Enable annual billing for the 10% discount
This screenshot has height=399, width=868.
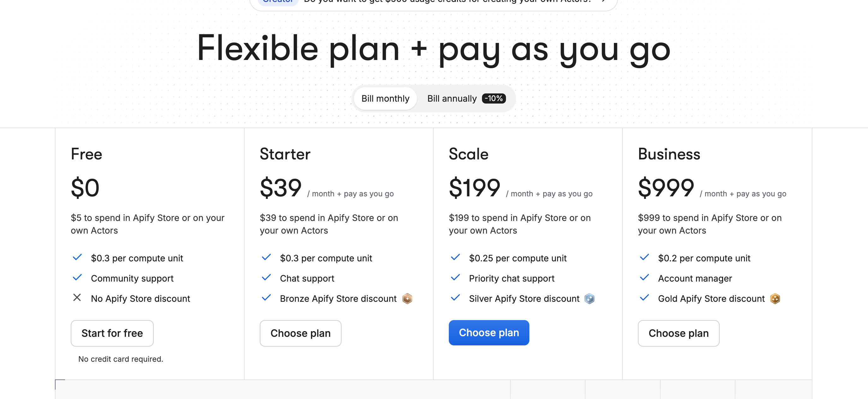[452, 98]
